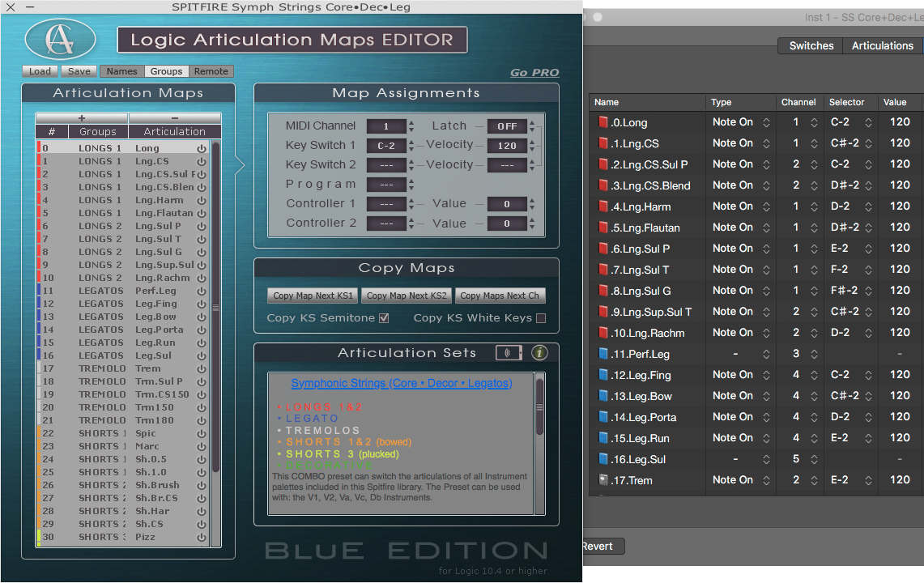The image size is (924, 583).
Task: Toggle the Copy KS Semitone checkbox
Action: pos(384,318)
